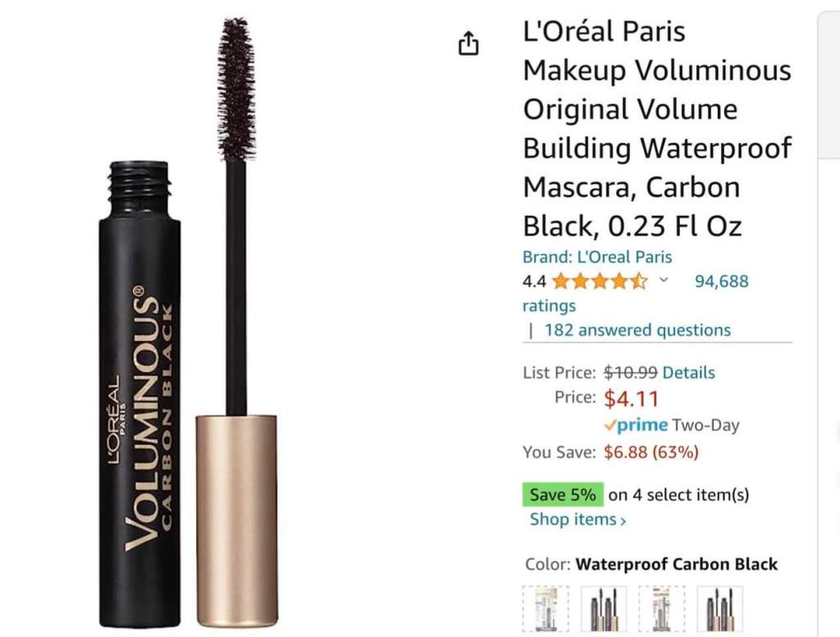Screen dimensions: 840x637
Task: Click the share icon above product image
Action: click(468, 43)
